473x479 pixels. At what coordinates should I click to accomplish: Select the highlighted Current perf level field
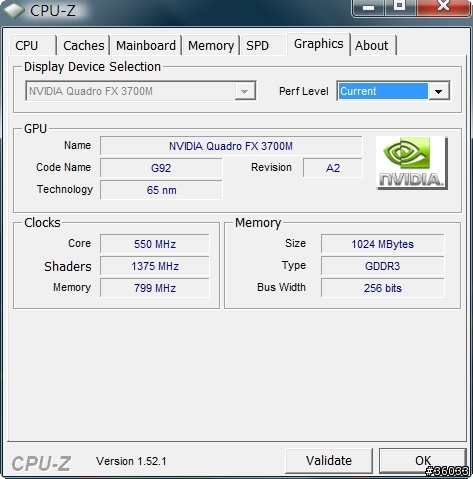(x=383, y=91)
